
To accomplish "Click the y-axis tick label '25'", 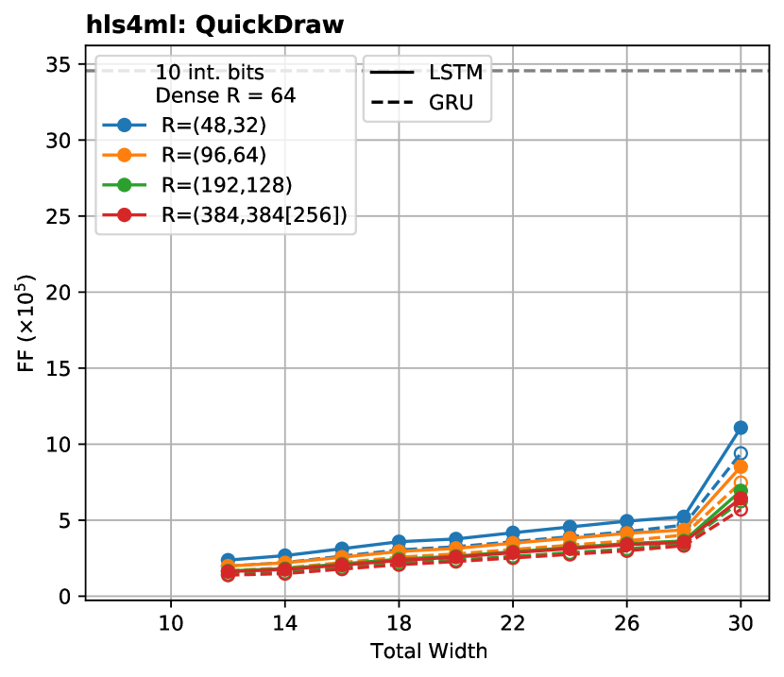I will click(59, 217).
